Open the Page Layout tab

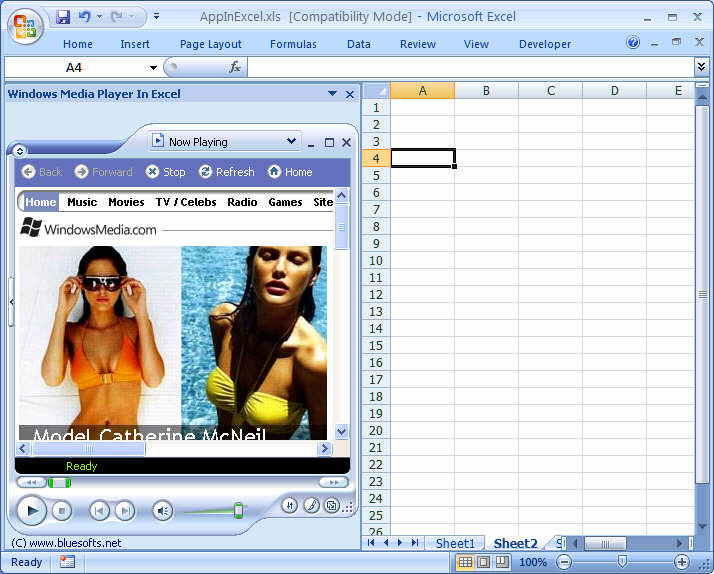click(x=210, y=44)
